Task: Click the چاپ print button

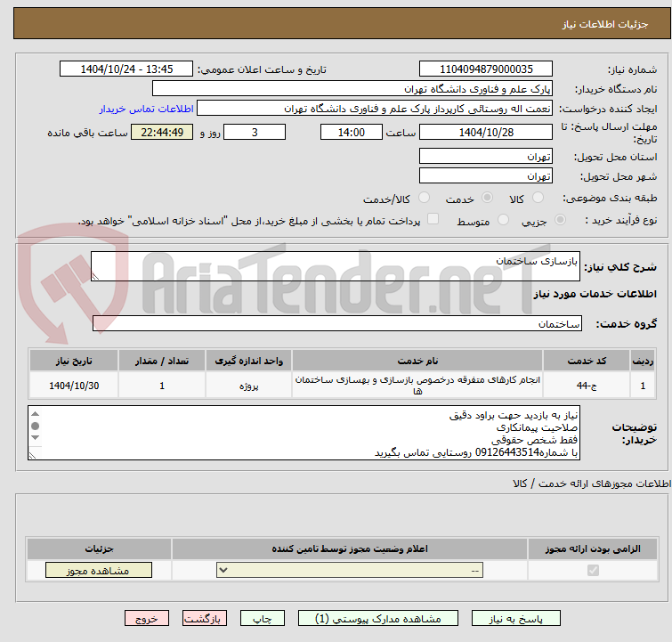Action: (x=263, y=619)
